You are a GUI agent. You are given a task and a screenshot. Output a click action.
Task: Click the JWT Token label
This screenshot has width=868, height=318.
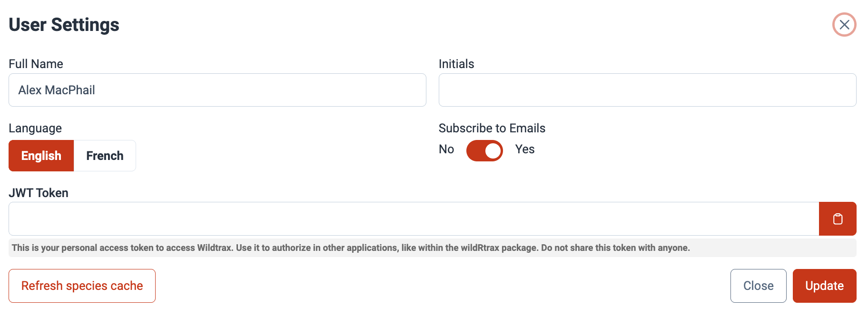pos(39,193)
